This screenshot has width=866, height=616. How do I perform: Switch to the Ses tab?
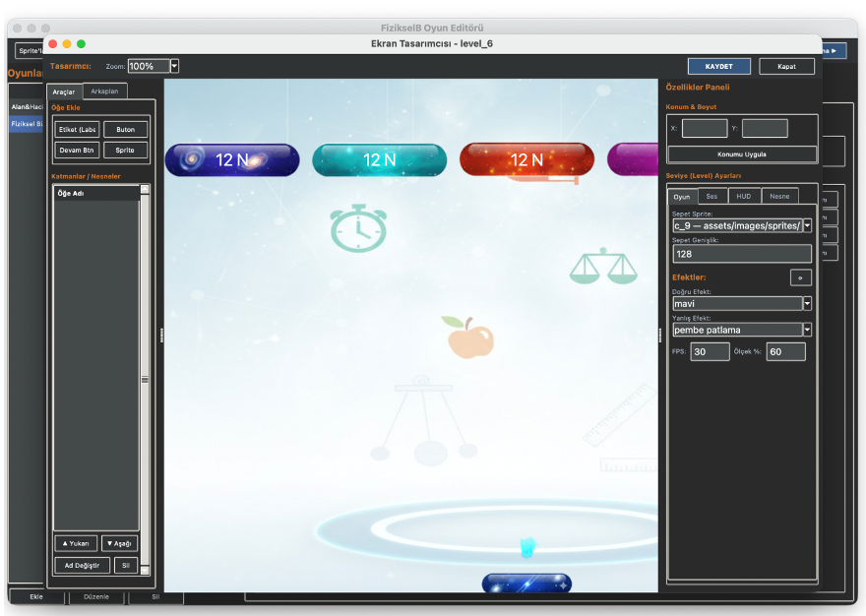(x=711, y=196)
